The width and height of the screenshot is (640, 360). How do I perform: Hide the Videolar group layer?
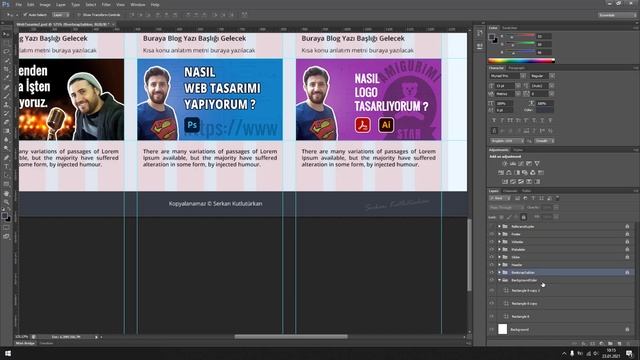coord(491,242)
